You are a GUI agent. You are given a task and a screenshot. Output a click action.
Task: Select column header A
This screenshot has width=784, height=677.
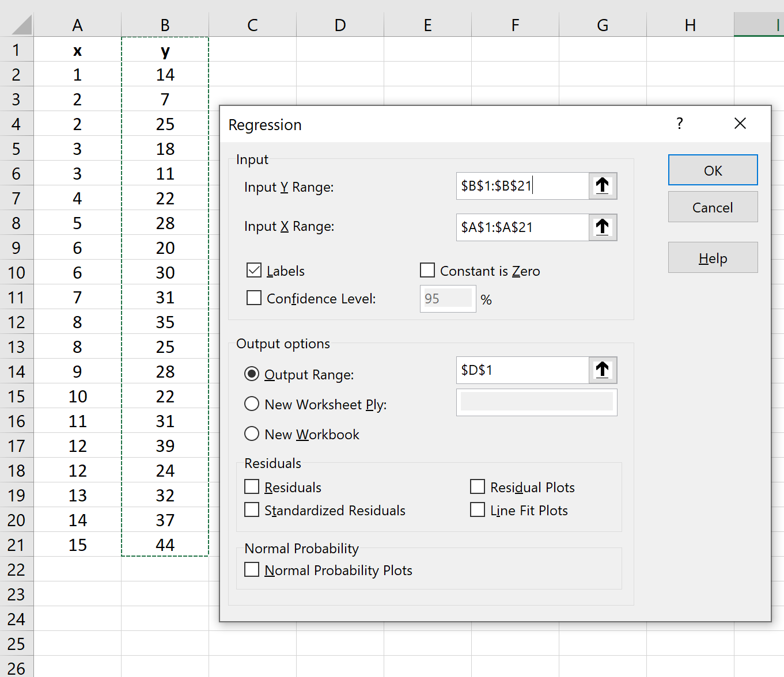click(77, 24)
